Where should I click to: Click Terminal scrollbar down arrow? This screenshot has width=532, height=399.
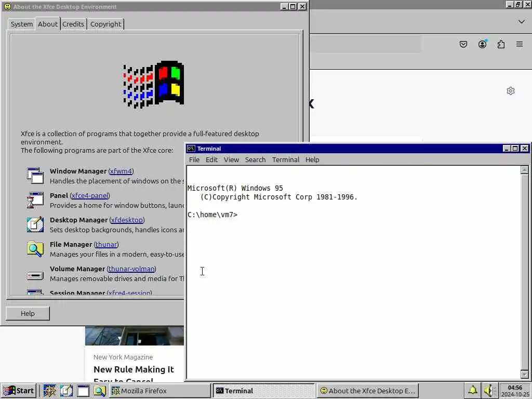pos(525,375)
